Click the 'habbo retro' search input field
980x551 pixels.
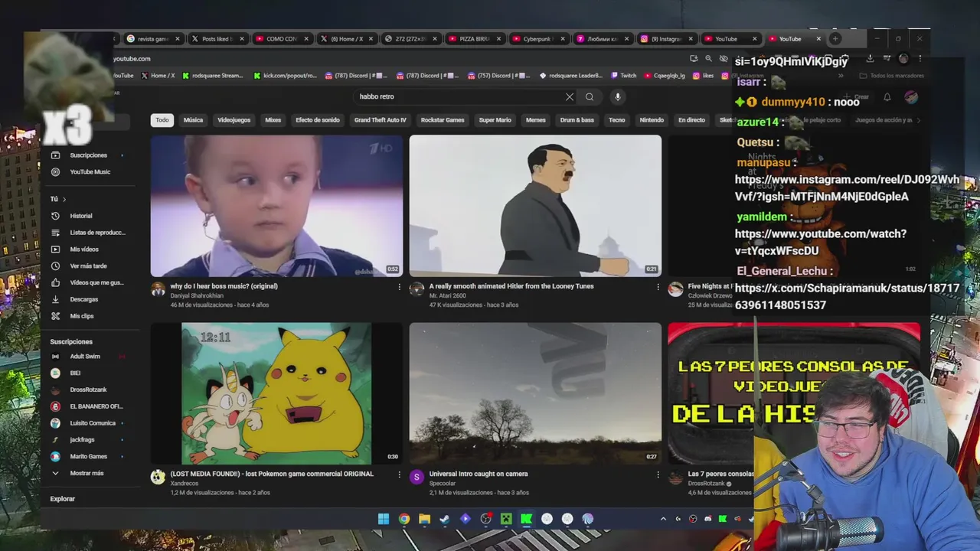(x=459, y=97)
